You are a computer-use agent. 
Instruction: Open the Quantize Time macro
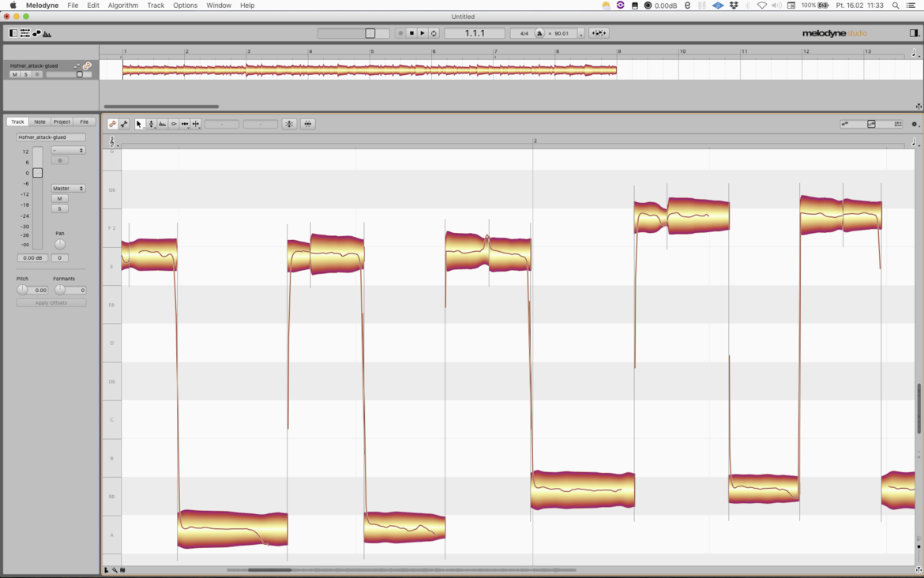tap(308, 124)
